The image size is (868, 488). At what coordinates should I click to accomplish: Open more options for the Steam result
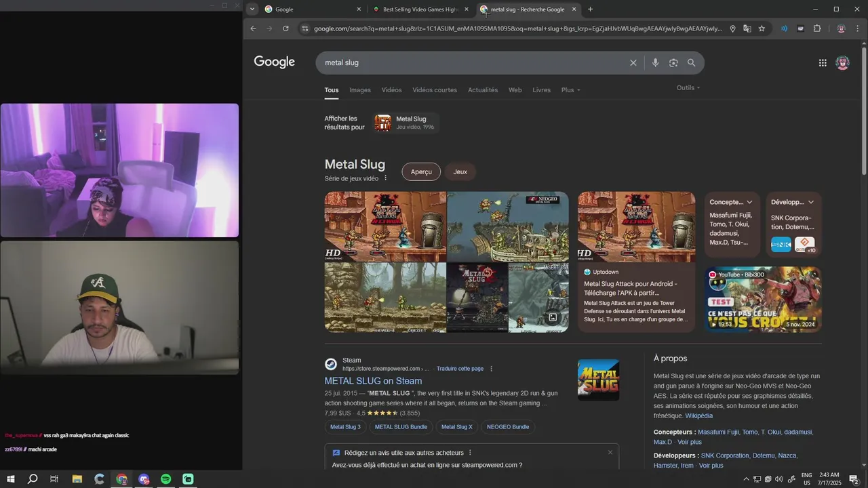(x=492, y=369)
